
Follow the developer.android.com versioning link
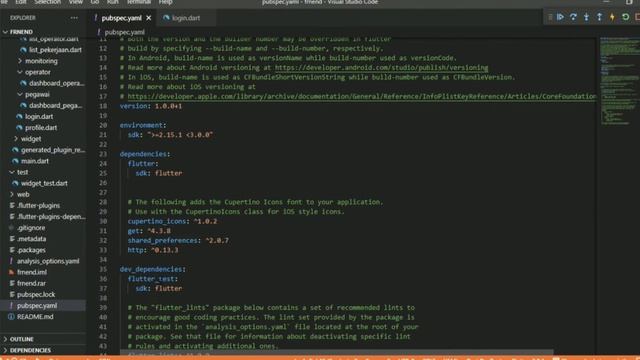pyautogui.click(x=381, y=68)
